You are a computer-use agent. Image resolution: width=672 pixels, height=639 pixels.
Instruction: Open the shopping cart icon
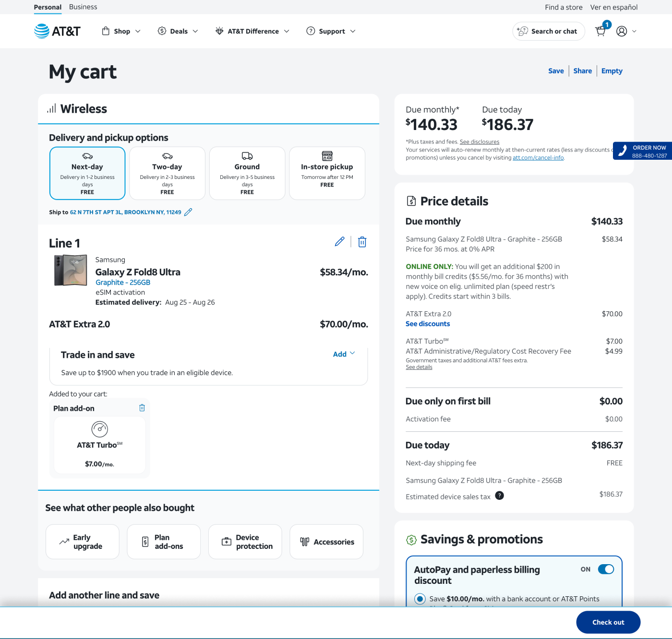tap(600, 31)
